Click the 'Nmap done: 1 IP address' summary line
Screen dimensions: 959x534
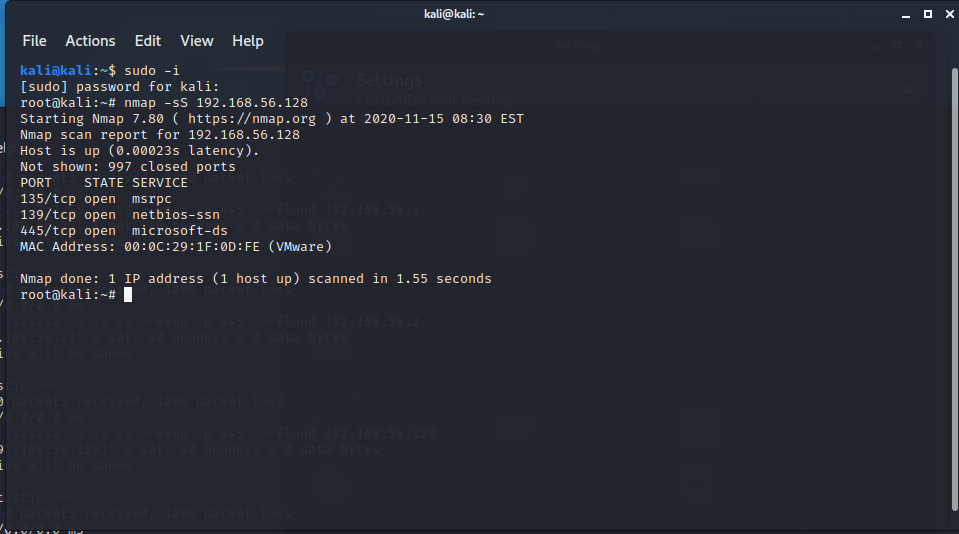(x=256, y=278)
